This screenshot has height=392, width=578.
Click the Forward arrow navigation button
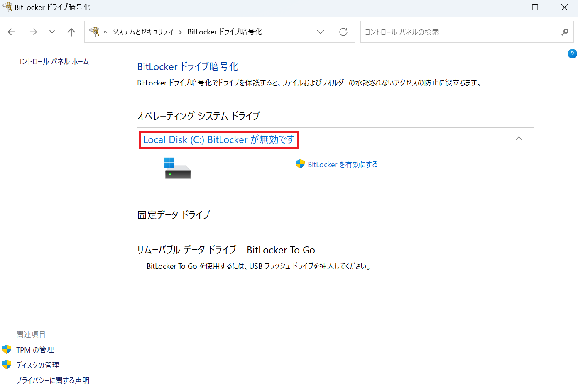33,32
